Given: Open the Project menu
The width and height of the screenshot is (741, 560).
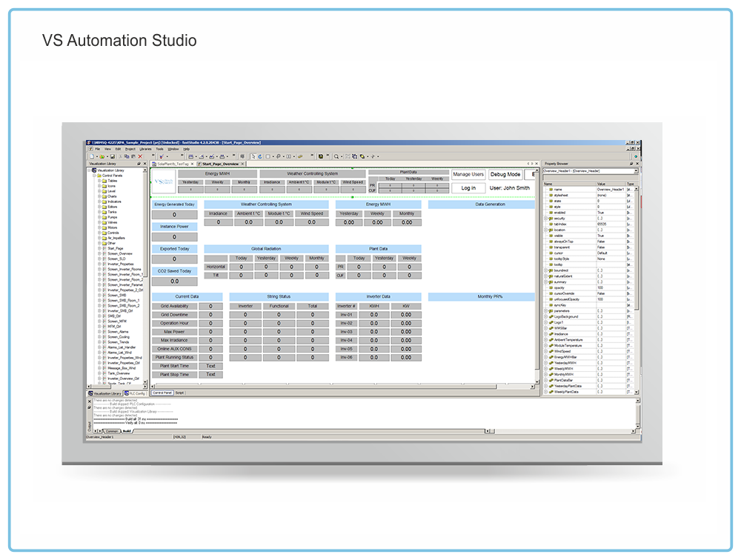Looking at the screenshot, I should (x=130, y=149).
